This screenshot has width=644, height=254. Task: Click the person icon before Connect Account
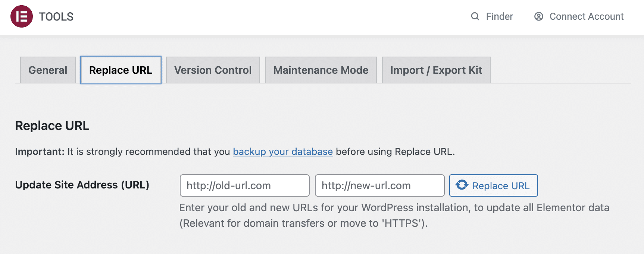click(x=539, y=16)
